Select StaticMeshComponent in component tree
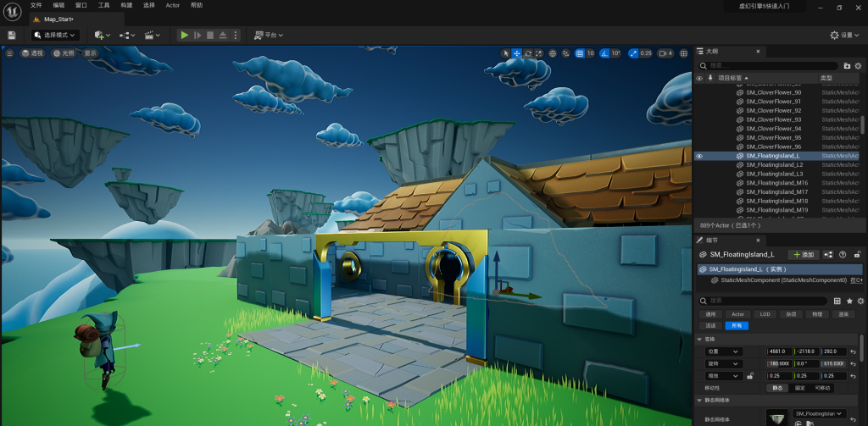Screen dimensions: 868x426 [x=783, y=280]
